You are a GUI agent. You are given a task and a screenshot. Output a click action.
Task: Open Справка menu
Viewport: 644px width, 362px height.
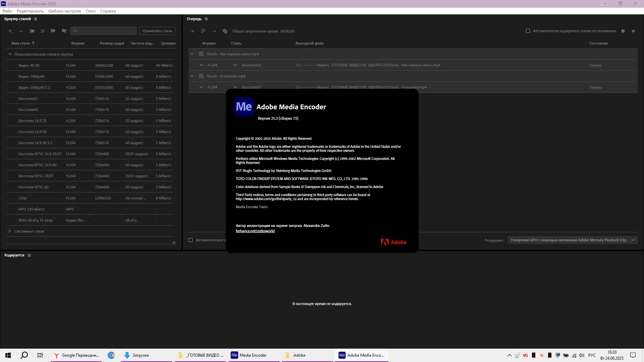[108, 11]
